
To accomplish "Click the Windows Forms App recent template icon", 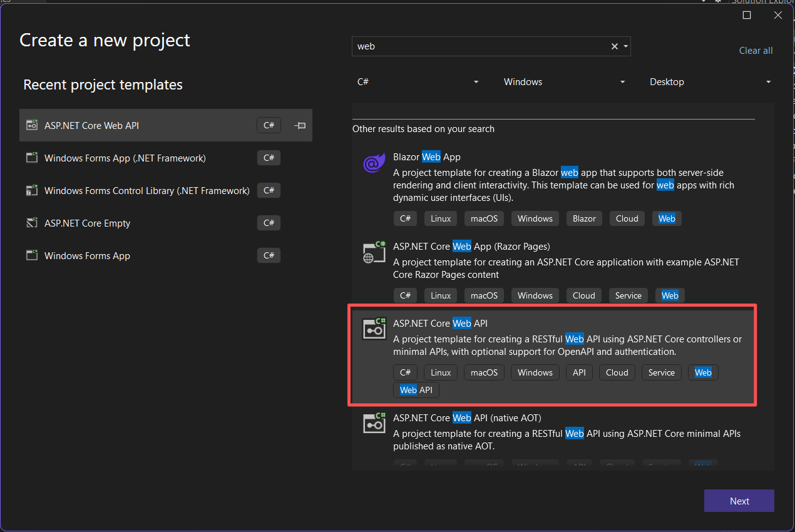I will pos(31,255).
